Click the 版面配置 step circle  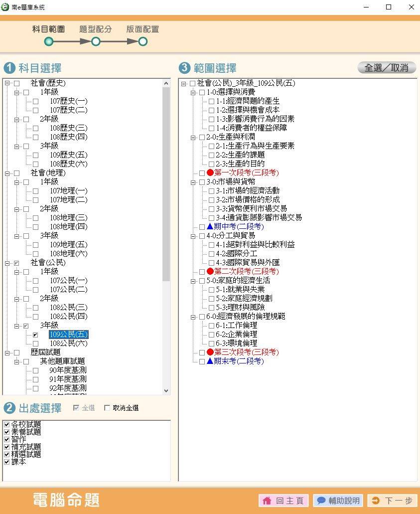click(x=143, y=42)
